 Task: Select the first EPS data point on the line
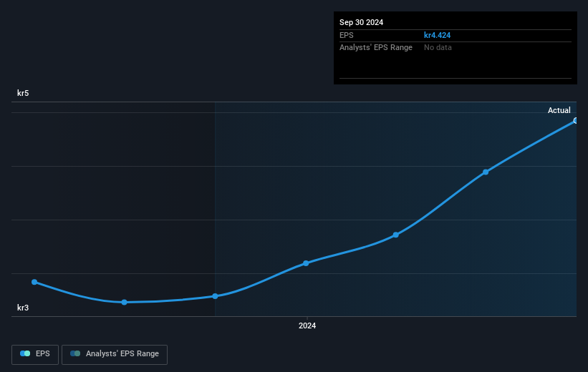coord(34,282)
